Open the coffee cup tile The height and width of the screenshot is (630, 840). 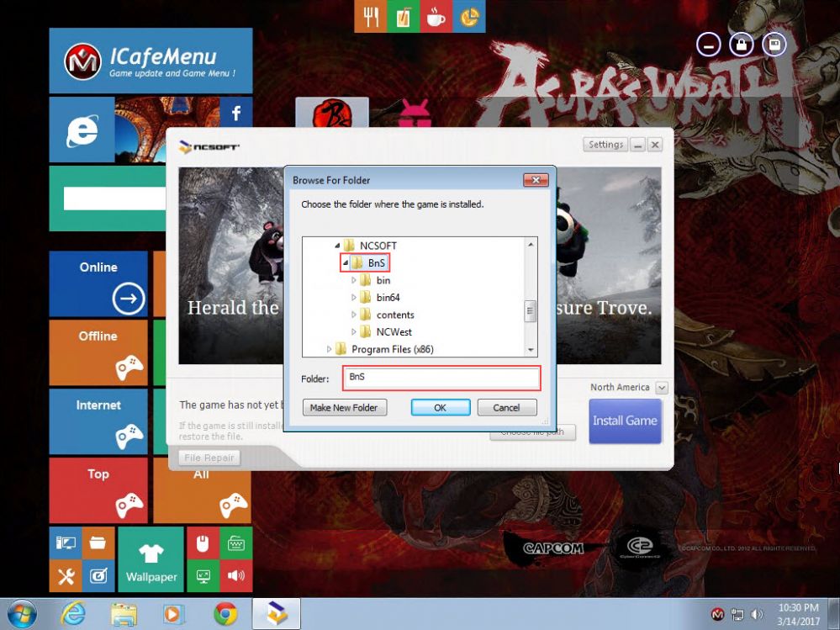[436, 16]
